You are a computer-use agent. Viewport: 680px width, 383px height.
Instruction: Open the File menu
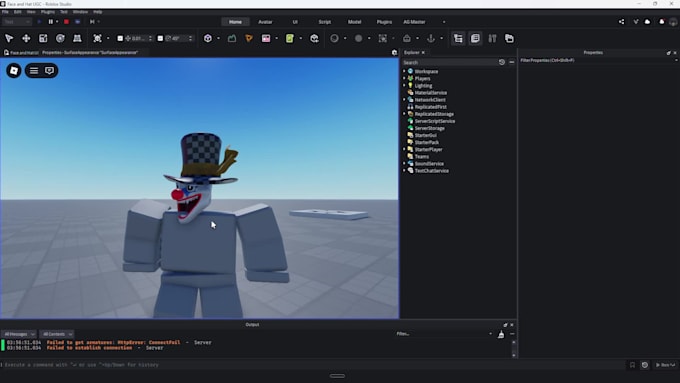pos(5,12)
